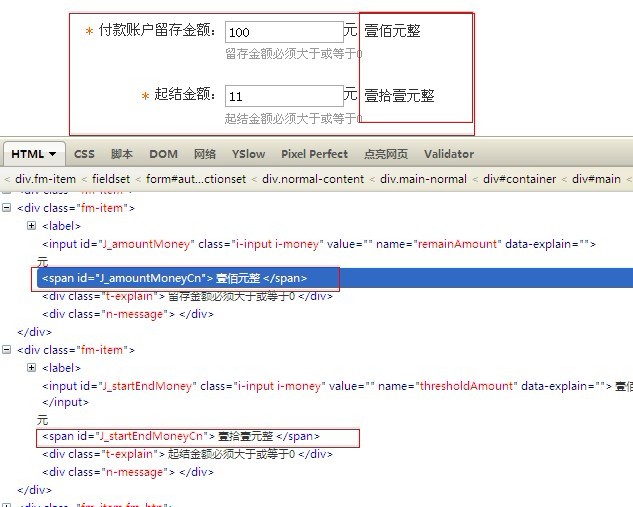Collapse the second div.fm-item node
This screenshot has height=507, width=633.
(x=8, y=350)
